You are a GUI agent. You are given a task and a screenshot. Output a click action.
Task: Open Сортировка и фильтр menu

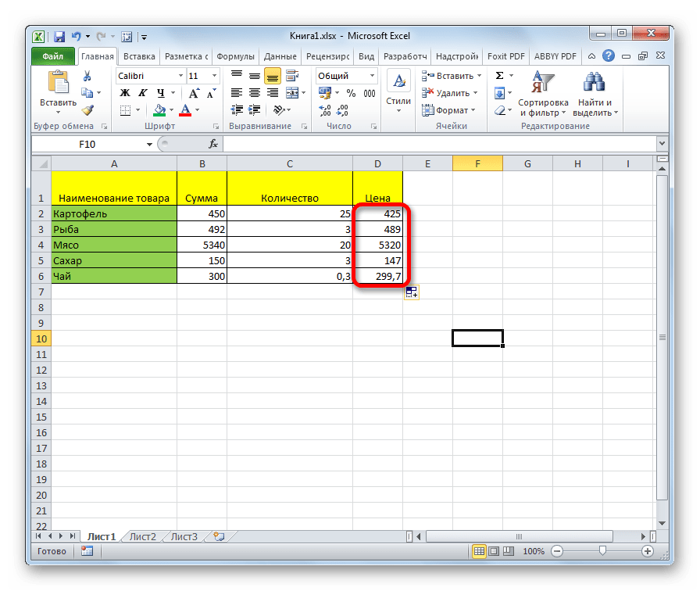tap(543, 93)
